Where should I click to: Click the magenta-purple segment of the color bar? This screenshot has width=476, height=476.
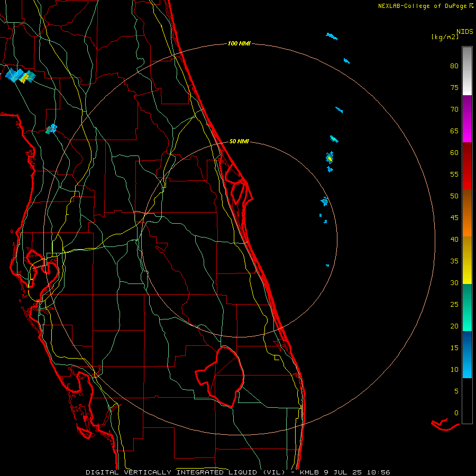coord(467,118)
